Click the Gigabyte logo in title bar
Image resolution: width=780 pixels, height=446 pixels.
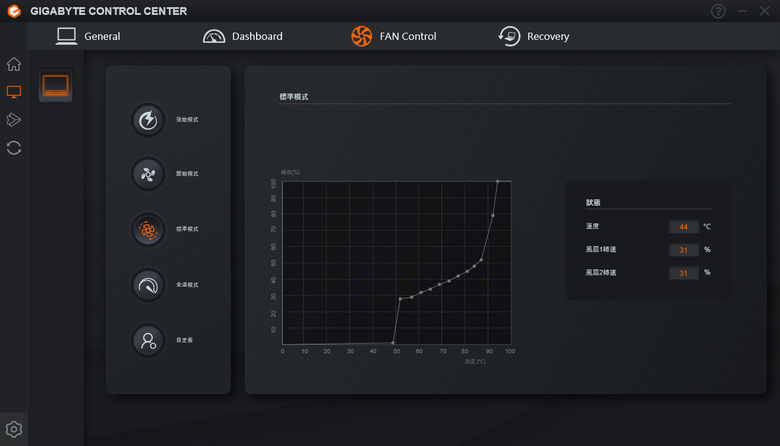coord(14,11)
